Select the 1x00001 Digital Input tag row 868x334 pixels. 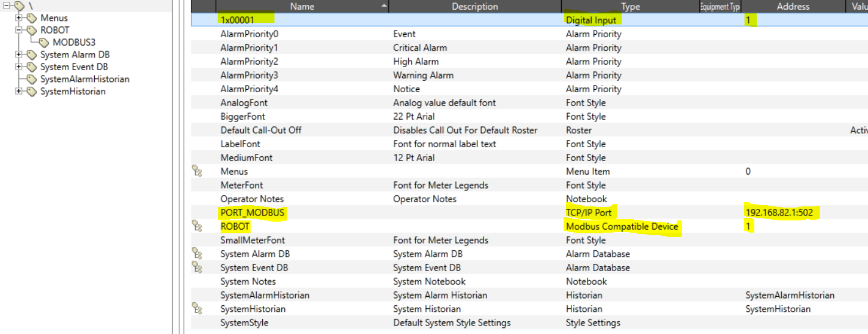pos(237,20)
